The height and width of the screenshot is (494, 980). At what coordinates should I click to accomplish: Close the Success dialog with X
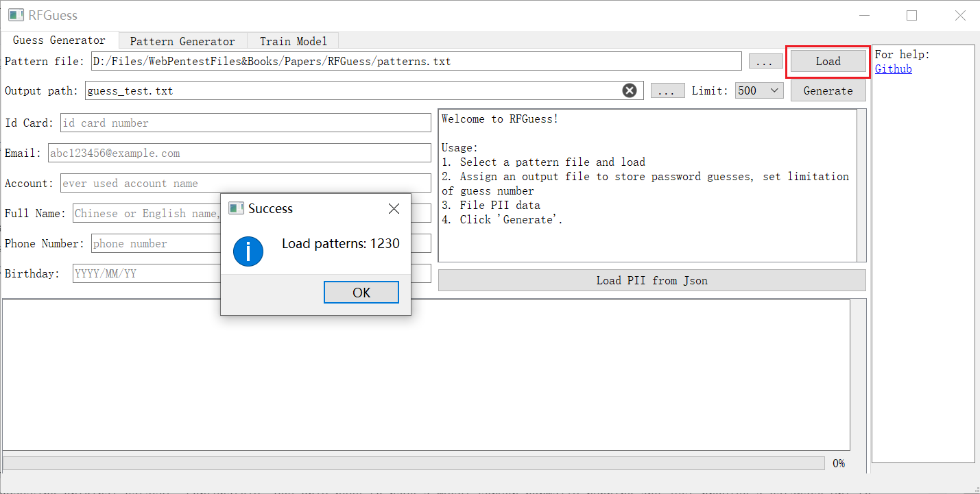pos(394,209)
